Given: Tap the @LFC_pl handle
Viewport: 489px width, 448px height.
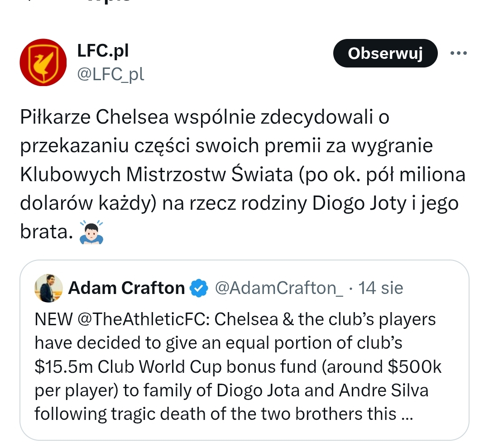Looking at the screenshot, I should [x=111, y=74].
